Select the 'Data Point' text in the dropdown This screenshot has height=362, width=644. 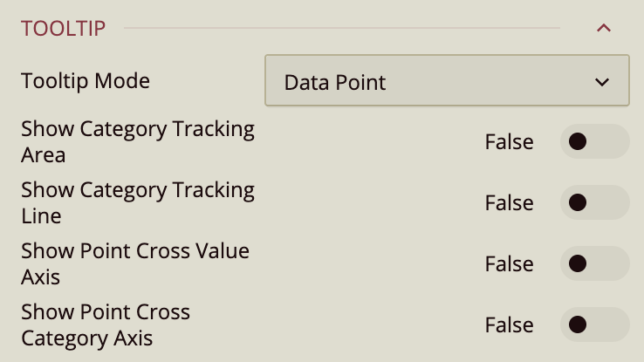pos(335,83)
